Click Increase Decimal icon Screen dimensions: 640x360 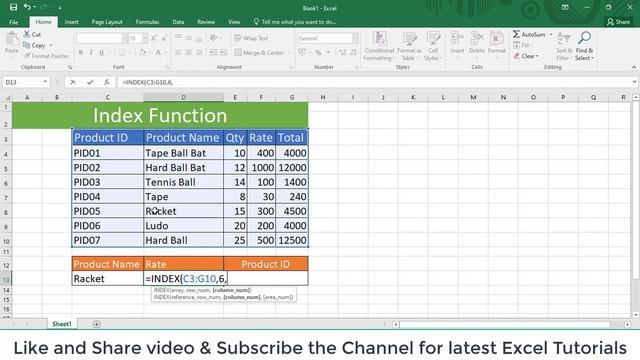coord(342,52)
